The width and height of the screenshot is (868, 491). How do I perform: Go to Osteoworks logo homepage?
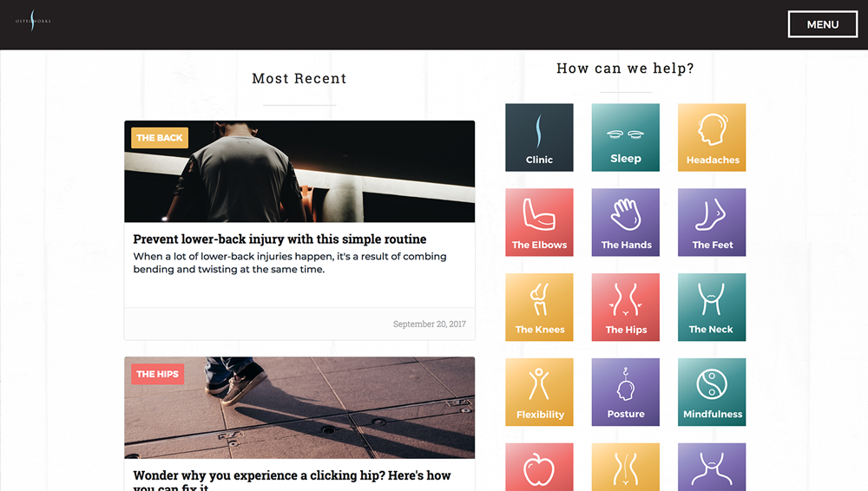coord(33,21)
